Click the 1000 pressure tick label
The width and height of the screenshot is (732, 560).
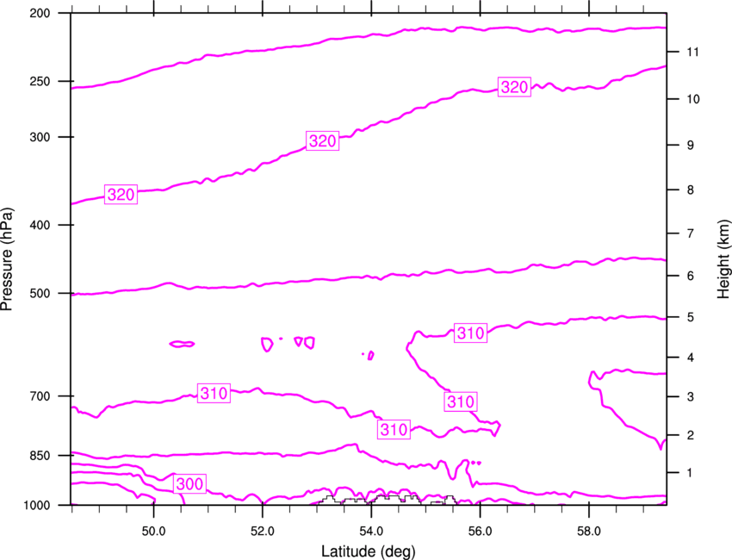point(36,505)
